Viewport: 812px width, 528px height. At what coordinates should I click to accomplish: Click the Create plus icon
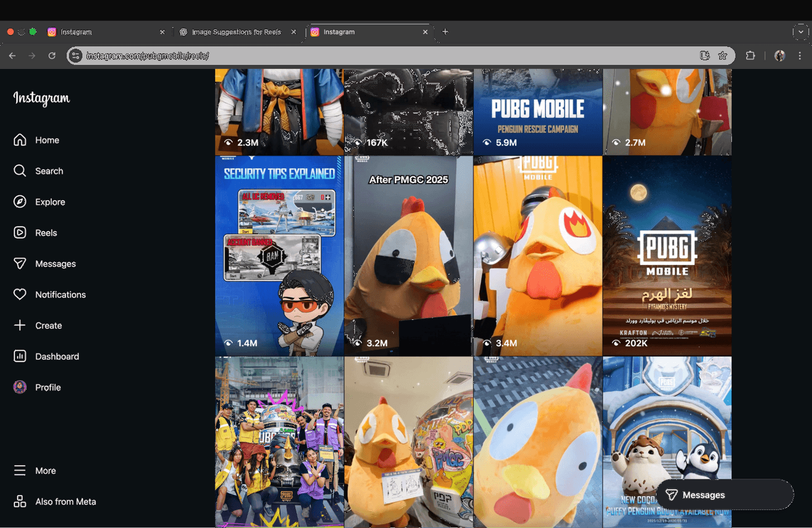(20, 325)
